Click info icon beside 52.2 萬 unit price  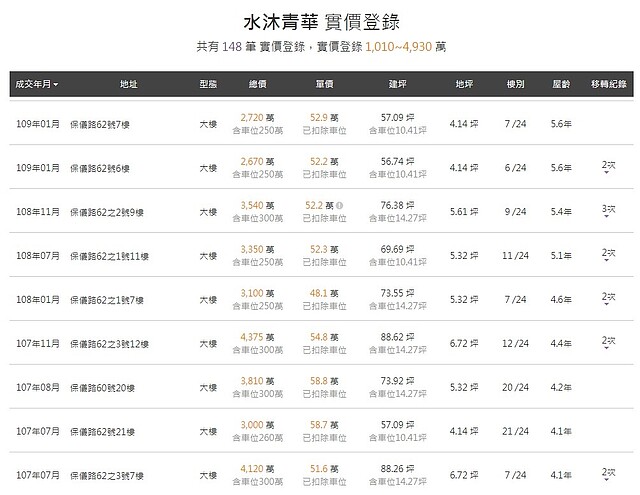pyautogui.click(x=339, y=206)
